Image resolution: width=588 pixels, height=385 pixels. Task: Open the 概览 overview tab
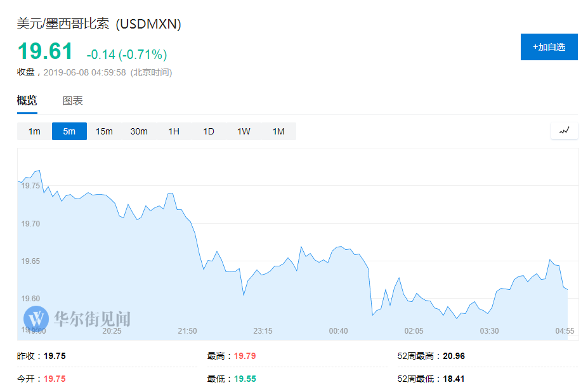click(x=27, y=100)
